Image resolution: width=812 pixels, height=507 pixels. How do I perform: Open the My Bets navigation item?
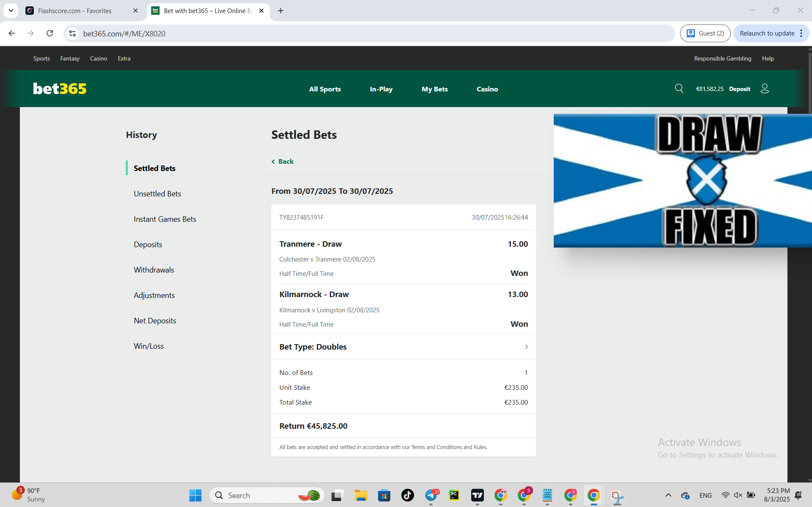click(434, 89)
